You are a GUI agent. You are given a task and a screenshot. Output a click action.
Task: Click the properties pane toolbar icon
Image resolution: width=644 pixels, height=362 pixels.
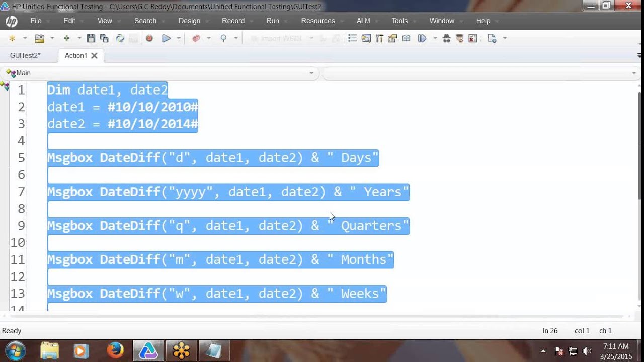(393, 38)
